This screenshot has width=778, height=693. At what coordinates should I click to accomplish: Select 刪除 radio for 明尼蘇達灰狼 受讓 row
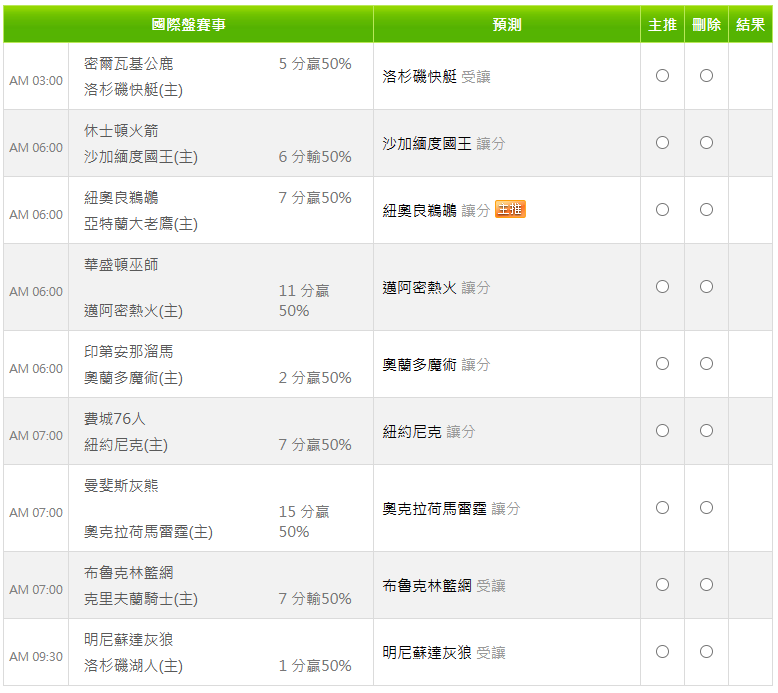706,652
